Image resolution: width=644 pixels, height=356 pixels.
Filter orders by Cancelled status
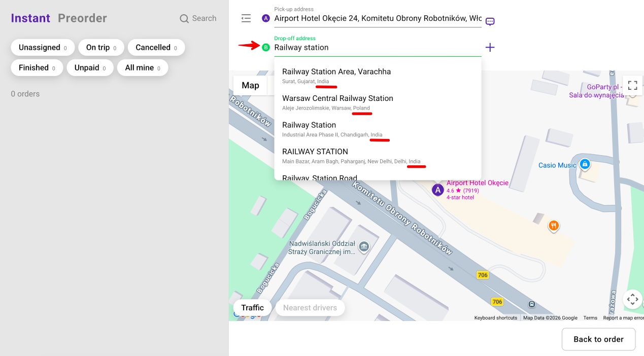click(156, 47)
